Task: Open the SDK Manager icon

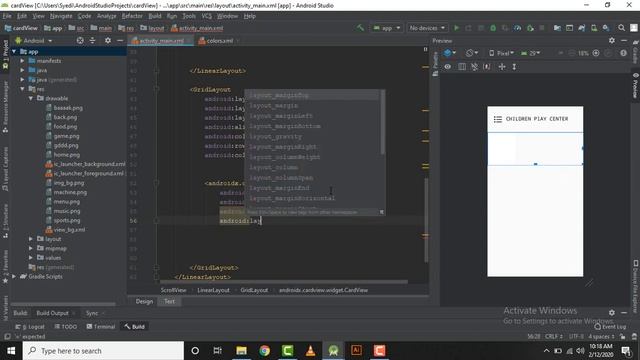Action: (x=606, y=28)
